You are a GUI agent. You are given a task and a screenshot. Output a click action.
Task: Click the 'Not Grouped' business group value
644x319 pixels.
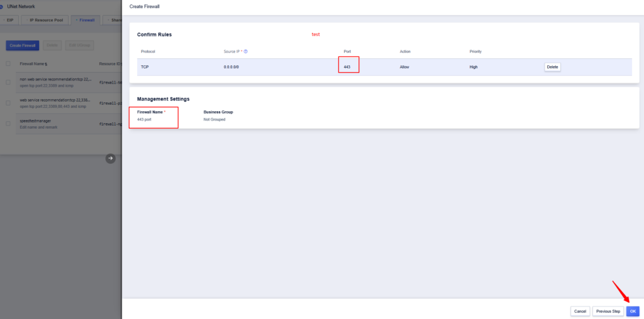[x=214, y=119]
